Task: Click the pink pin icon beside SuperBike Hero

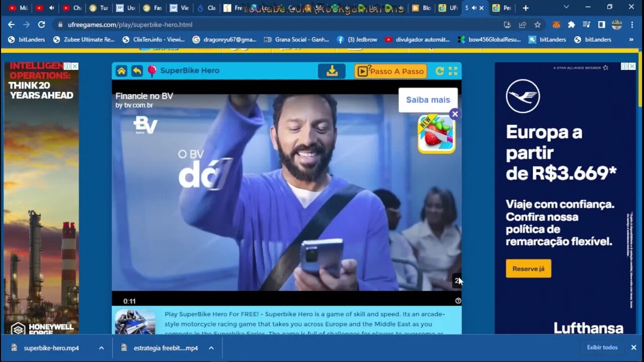Action: 152,71
